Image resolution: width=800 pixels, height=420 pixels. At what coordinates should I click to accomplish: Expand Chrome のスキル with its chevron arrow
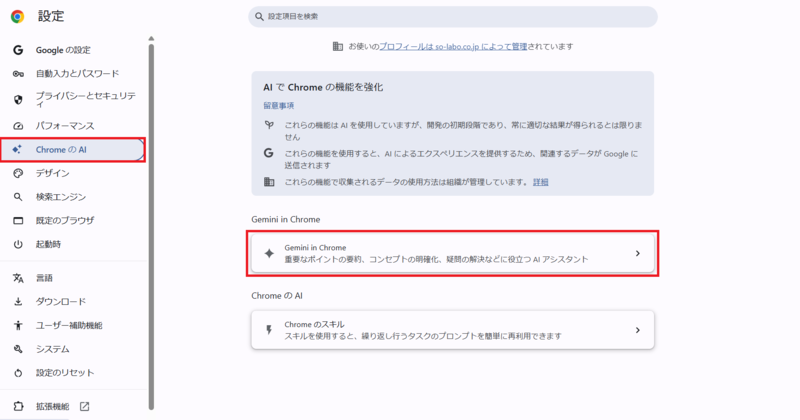pyautogui.click(x=638, y=330)
